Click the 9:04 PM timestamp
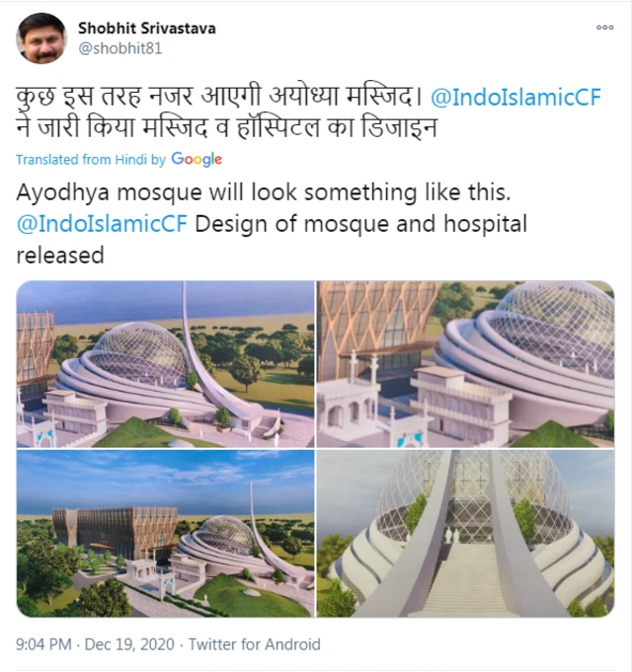Viewport: 632px width, 672px height. (x=43, y=644)
